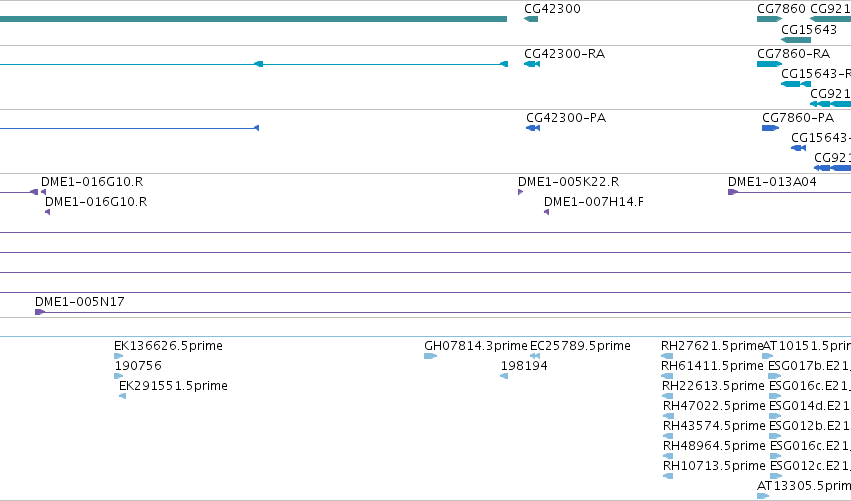The width and height of the screenshot is (851, 501).
Task: Select the GH07814.3prime EST glyph
Action: [430, 356]
